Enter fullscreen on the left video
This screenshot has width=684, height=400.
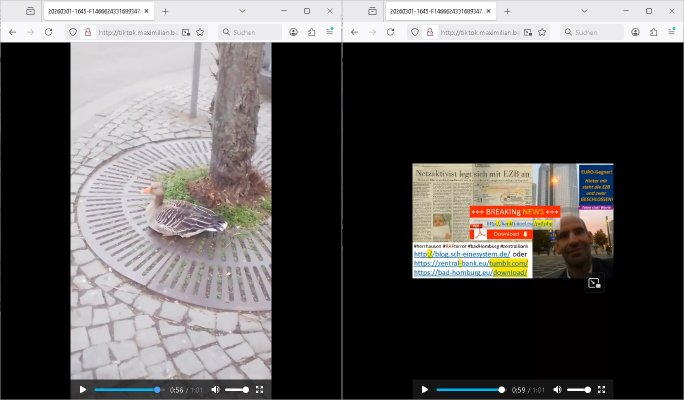259,389
